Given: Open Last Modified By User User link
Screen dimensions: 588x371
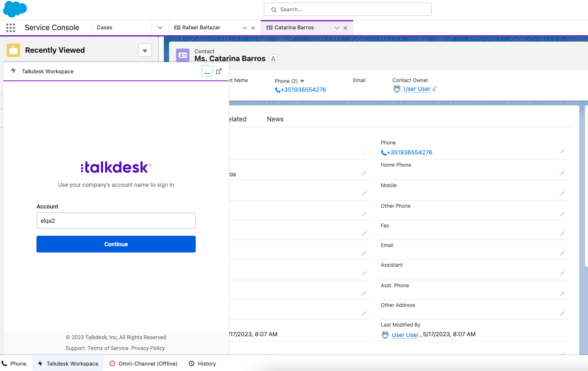Looking at the screenshot, I should pos(405,335).
